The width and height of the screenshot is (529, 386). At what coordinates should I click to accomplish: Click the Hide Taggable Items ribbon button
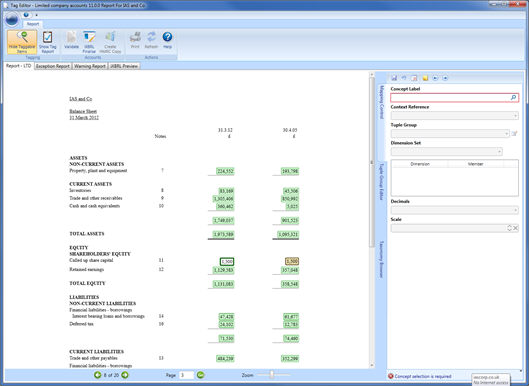(x=22, y=42)
